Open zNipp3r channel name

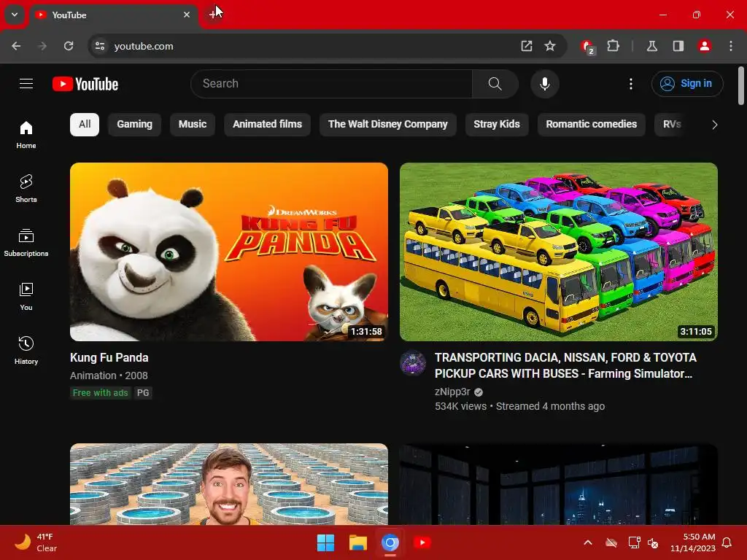pyautogui.click(x=452, y=392)
